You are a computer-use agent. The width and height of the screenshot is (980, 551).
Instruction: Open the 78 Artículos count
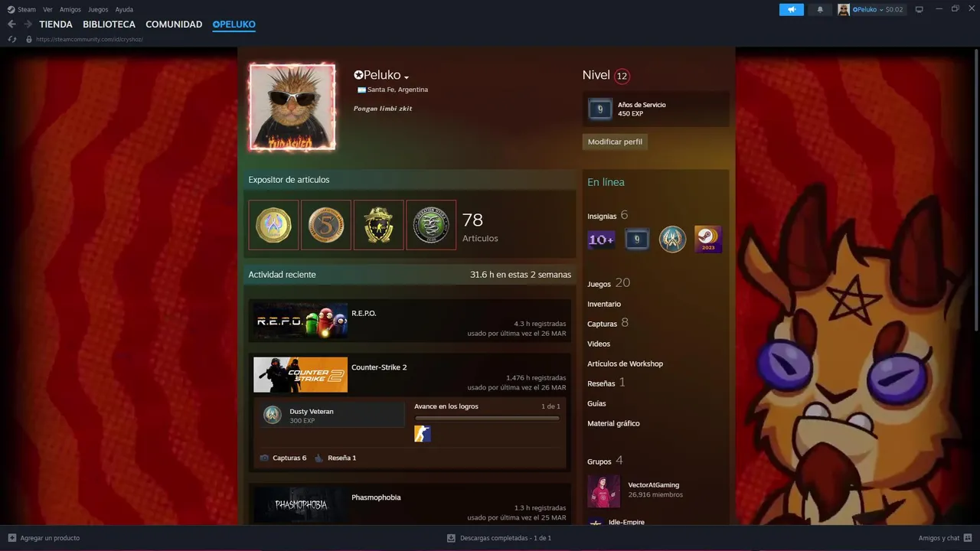[x=480, y=227]
